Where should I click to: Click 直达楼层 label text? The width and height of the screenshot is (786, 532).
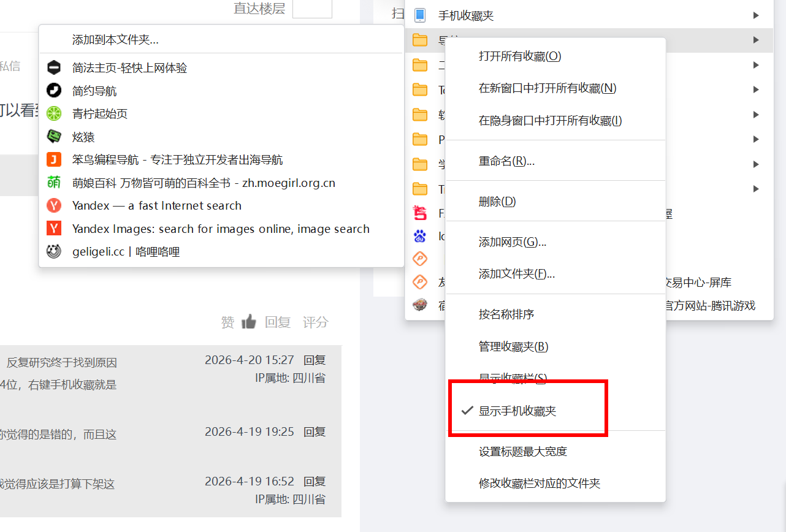(x=259, y=9)
